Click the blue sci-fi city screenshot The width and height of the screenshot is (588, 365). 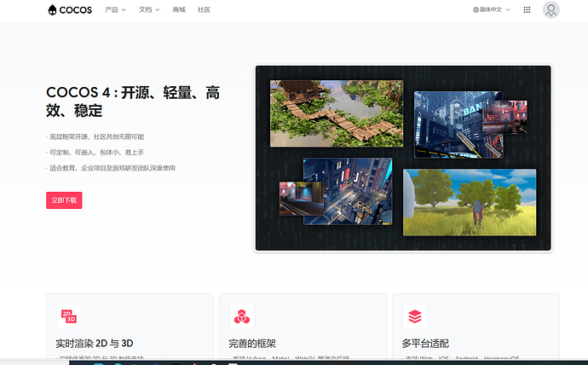[x=458, y=125]
